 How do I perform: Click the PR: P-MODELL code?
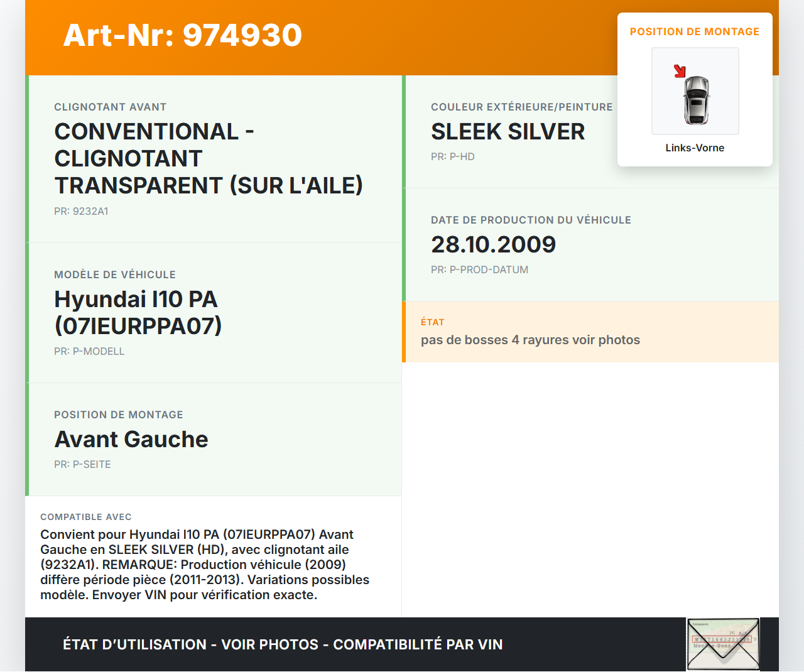click(x=89, y=352)
